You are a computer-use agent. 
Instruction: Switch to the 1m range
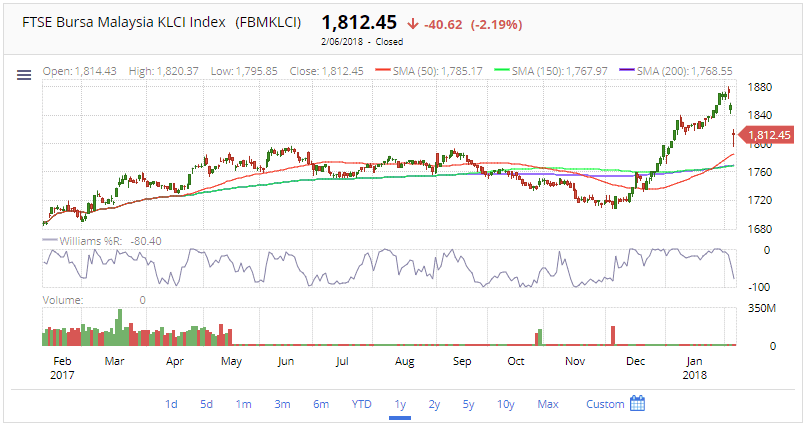click(x=243, y=404)
